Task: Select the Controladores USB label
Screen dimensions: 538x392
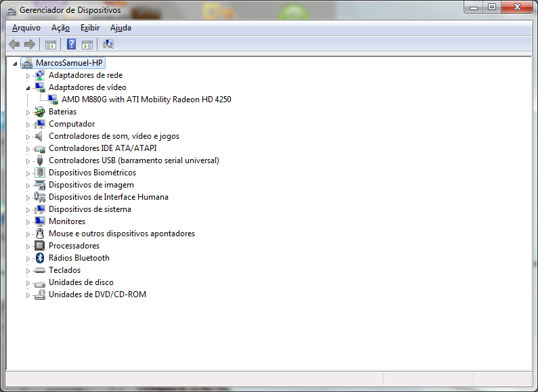Action: [x=134, y=160]
